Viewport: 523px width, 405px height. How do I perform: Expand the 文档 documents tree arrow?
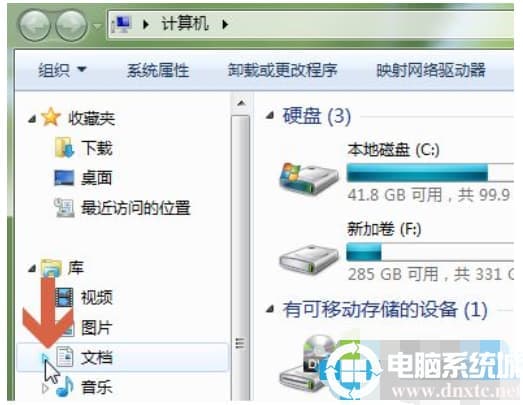(45, 358)
